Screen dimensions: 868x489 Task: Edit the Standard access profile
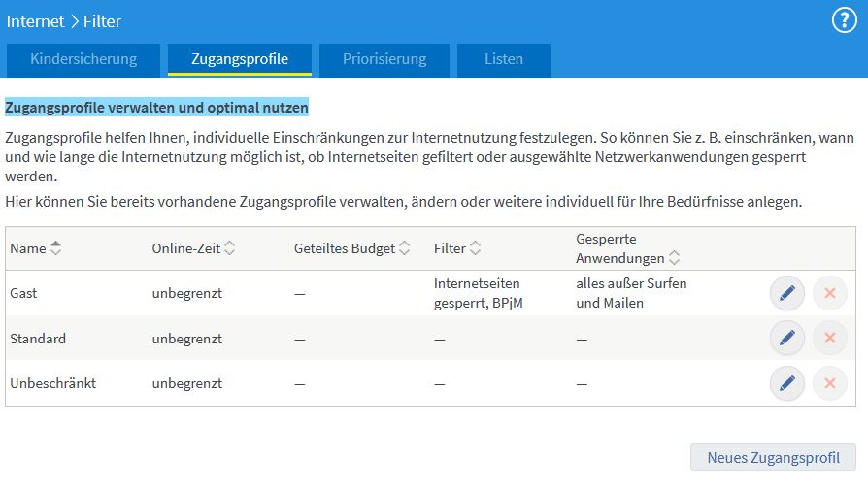tap(787, 338)
